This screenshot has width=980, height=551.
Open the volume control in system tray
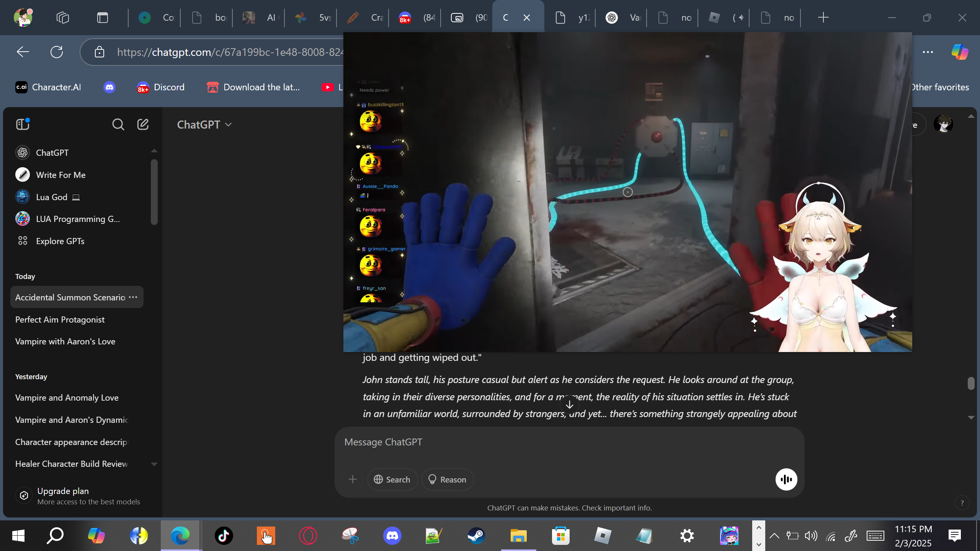pyautogui.click(x=811, y=535)
